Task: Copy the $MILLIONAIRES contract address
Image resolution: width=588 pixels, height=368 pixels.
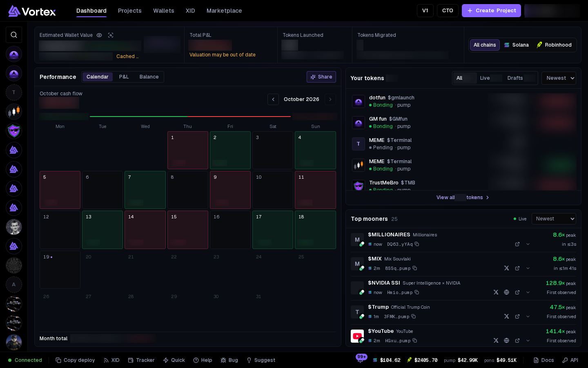Action: tap(417, 244)
